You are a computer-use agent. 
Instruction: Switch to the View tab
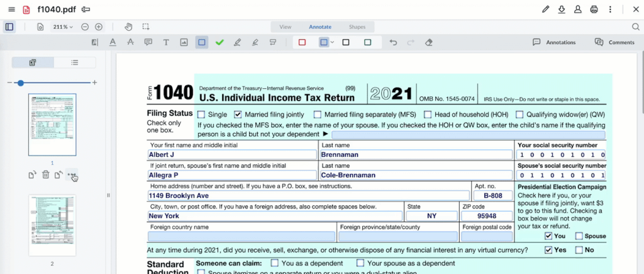(x=286, y=26)
